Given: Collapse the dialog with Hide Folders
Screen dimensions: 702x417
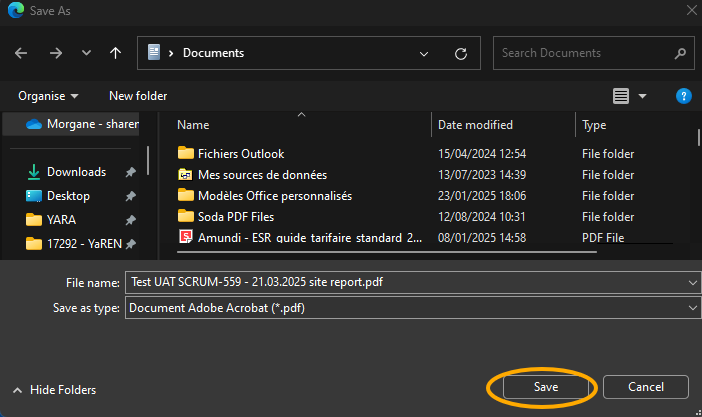Looking at the screenshot, I should click(54, 390).
